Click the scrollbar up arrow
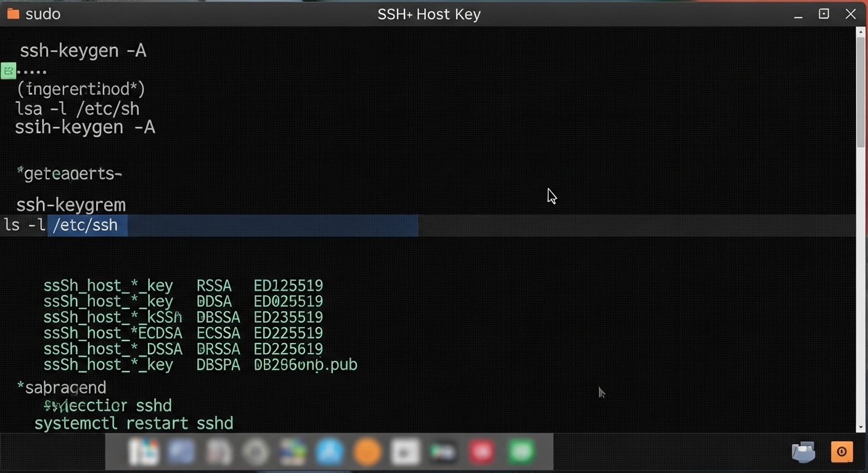This screenshot has height=473, width=868. [x=861, y=31]
